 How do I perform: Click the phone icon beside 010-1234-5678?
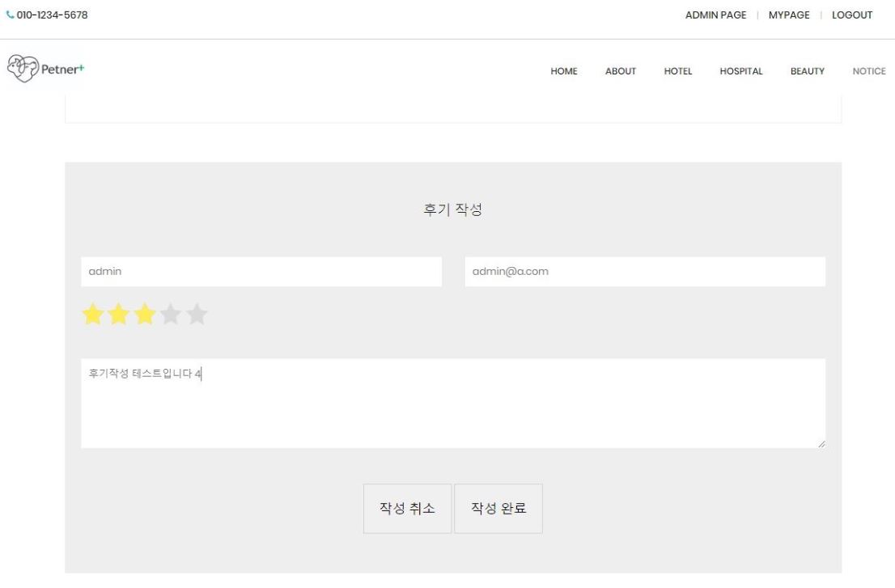pos(11,15)
